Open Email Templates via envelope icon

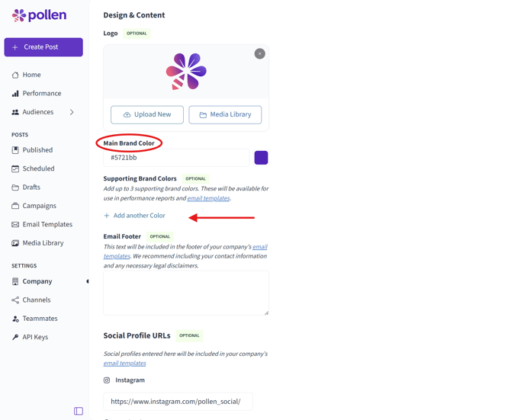coord(15,224)
